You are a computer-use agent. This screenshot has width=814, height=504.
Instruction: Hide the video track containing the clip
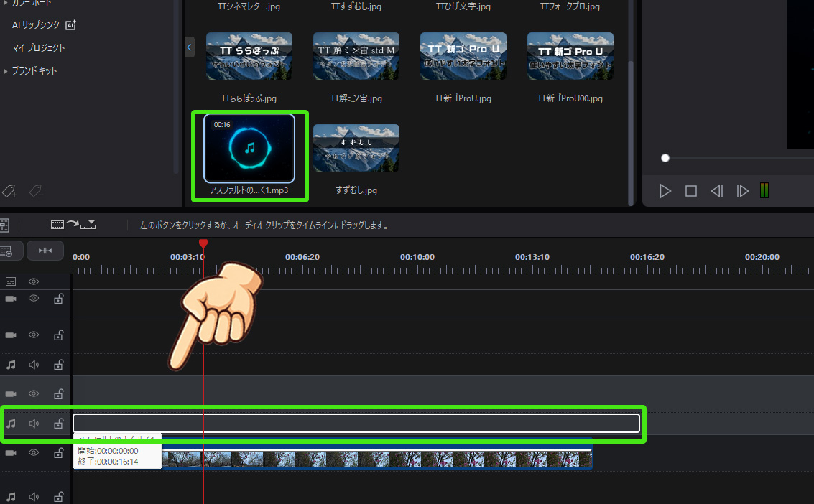tap(34, 453)
